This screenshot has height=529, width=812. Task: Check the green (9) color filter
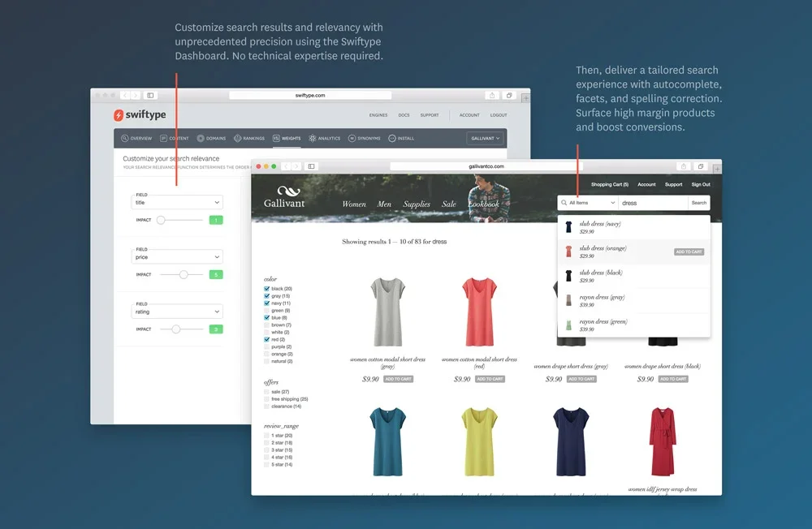click(266, 311)
